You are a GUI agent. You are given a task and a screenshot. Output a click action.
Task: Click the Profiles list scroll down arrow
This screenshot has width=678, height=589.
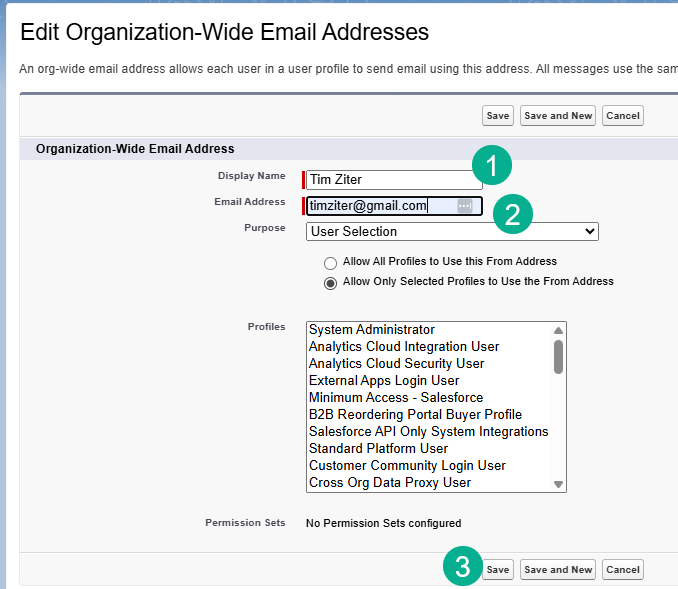point(558,484)
